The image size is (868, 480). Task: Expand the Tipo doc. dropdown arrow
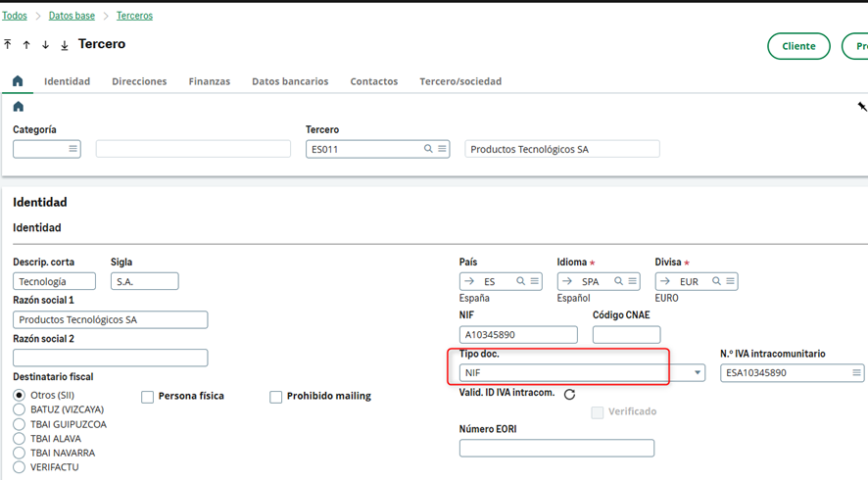698,372
